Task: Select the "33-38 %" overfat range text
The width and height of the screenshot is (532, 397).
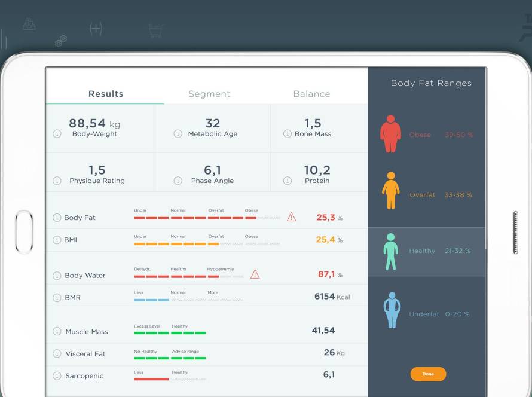Action: click(x=458, y=195)
